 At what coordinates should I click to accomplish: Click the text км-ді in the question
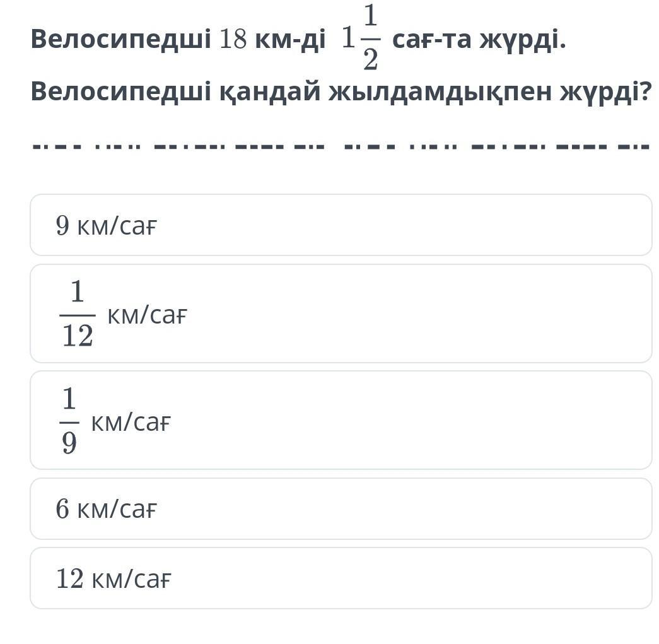[x=290, y=40]
